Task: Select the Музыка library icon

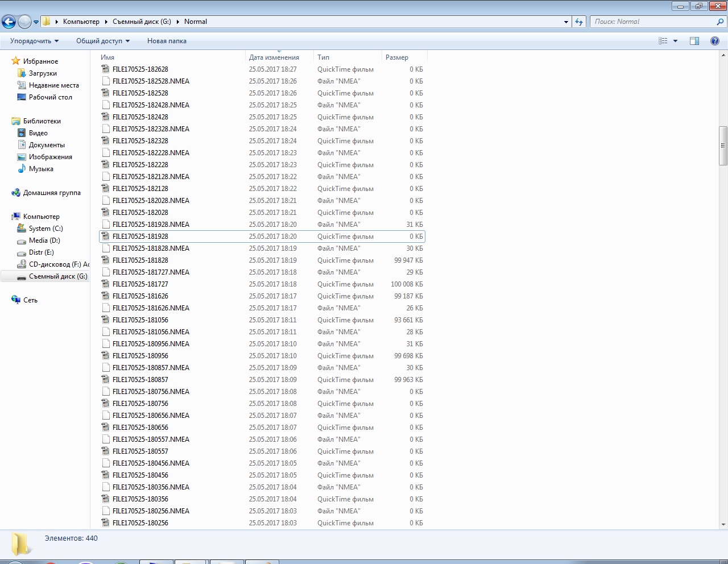Action: [x=22, y=169]
